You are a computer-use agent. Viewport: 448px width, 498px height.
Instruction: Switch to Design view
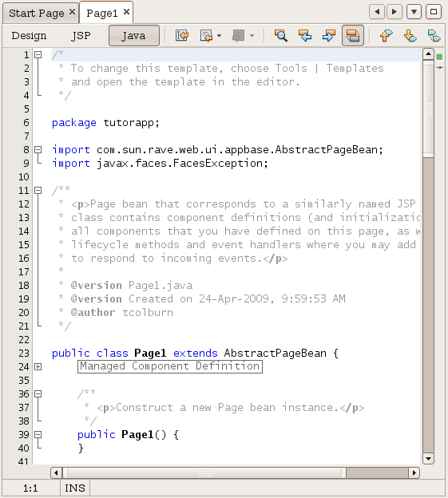pos(29,36)
